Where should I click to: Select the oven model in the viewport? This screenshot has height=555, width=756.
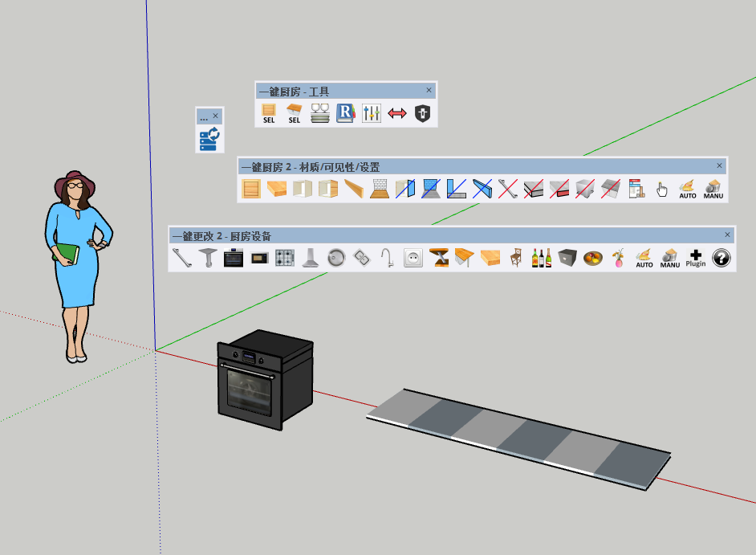pyautogui.click(x=264, y=377)
